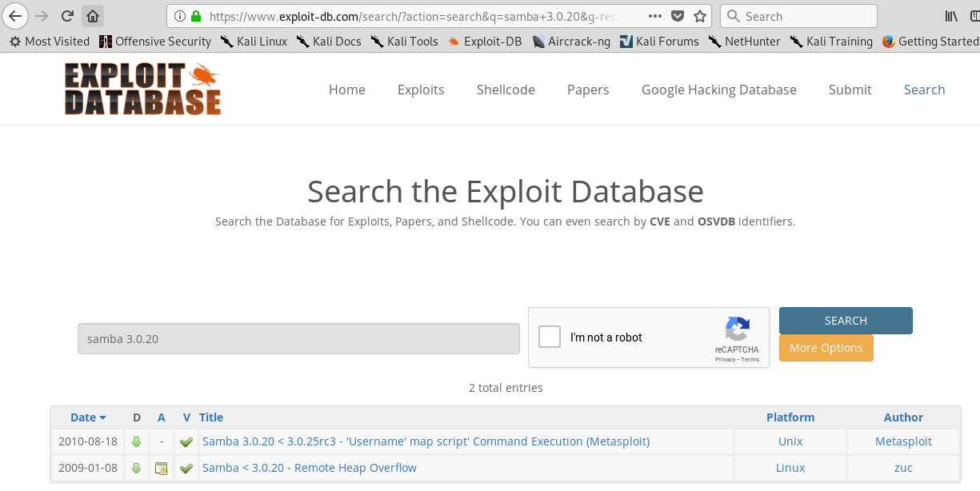Click reCAPTCHA Terms link

pyautogui.click(x=750, y=360)
